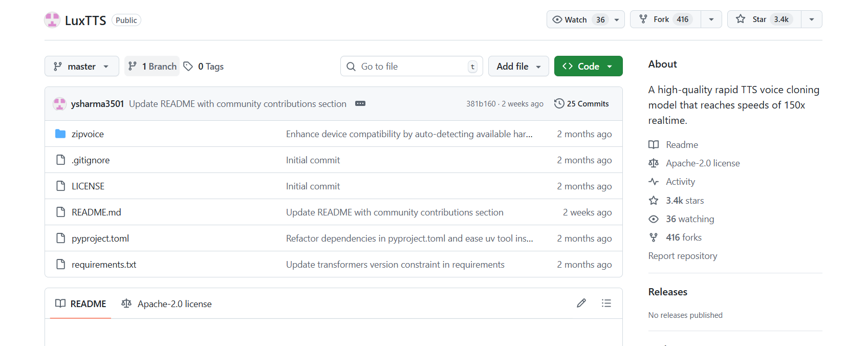Open the LICENSE file

[88, 186]
